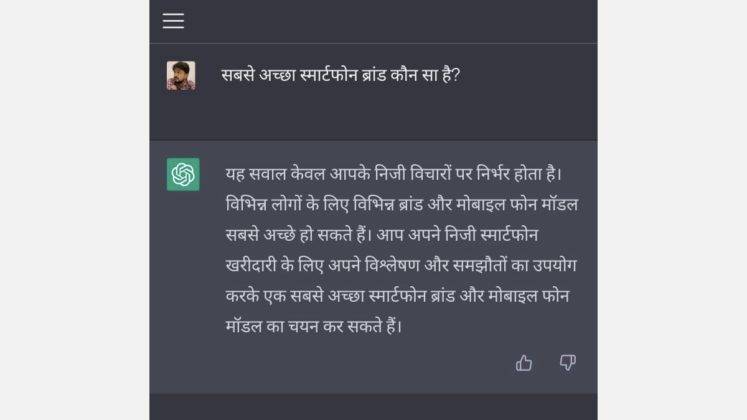
Task: Click the word 'निर्भर' in the first response line
Action: coord(493,174)
